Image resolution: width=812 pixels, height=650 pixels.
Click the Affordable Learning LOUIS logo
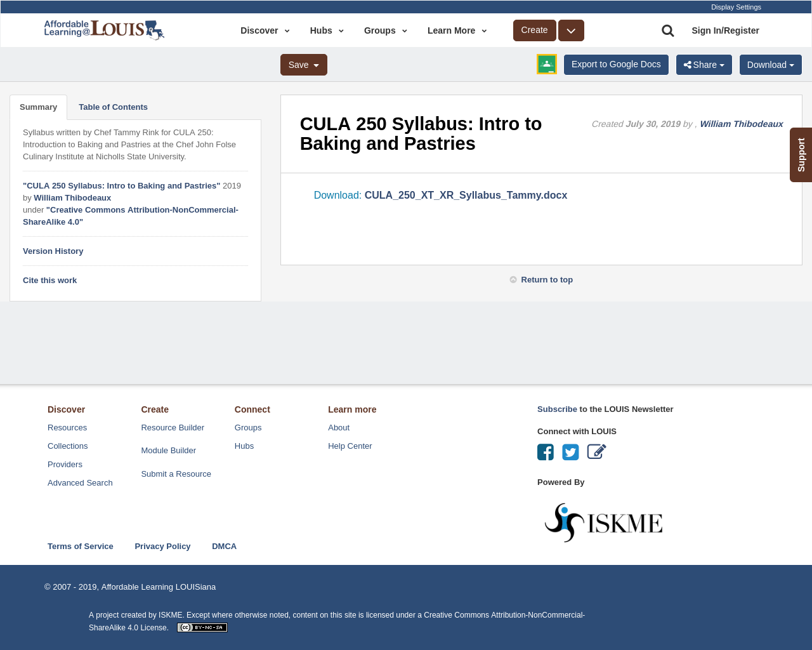point(104,29)
